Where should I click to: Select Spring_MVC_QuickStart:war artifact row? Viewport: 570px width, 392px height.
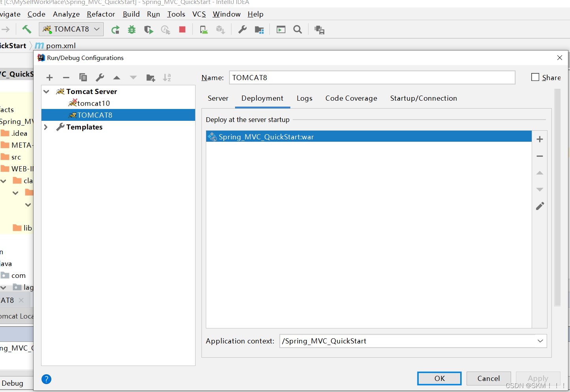369,137
